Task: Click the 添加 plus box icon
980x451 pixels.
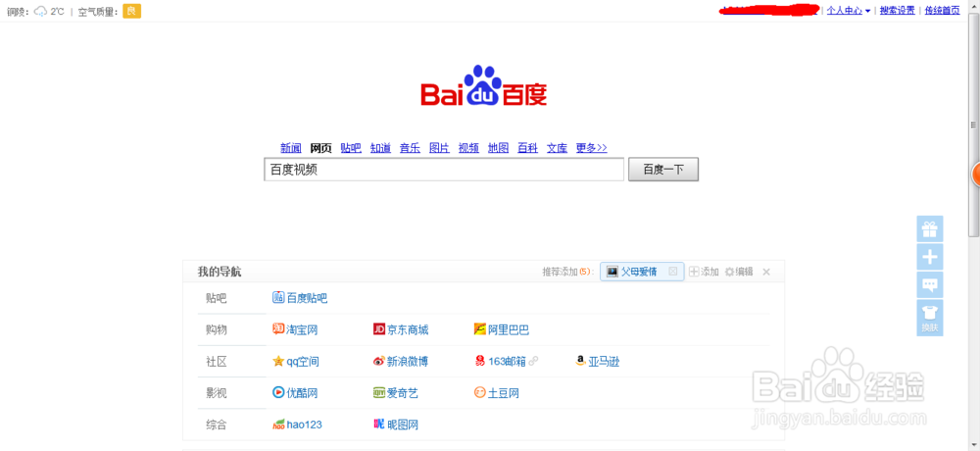Action: pos(694,272)
